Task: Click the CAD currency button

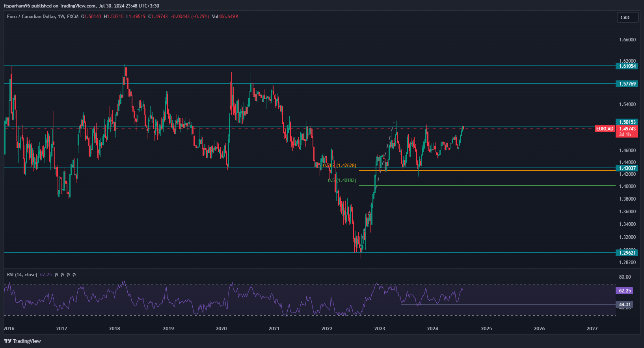Action: 627,17
